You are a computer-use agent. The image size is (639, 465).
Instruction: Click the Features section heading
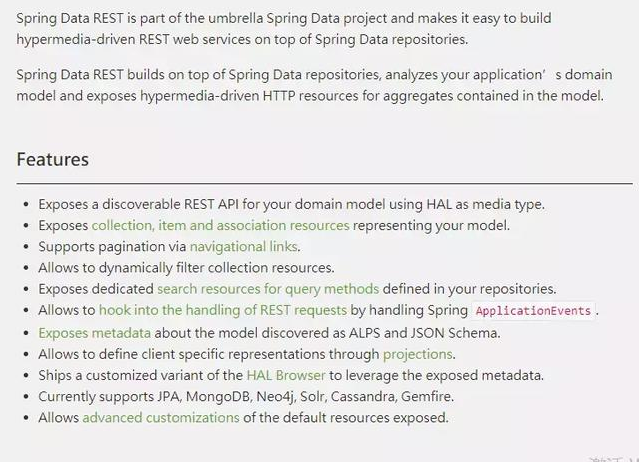(x=53, y=159)
